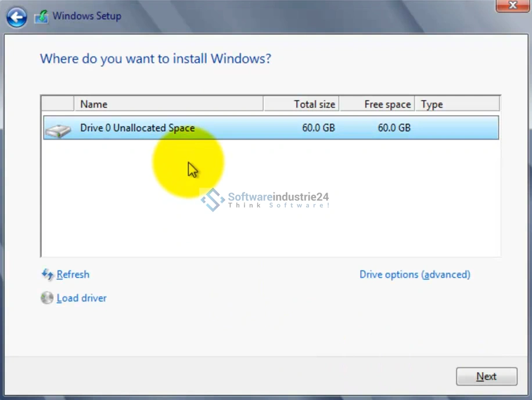Viewport: 532px width, 400px height.
Task: Click empty area of the drive list
Action: tap(348, 221)
